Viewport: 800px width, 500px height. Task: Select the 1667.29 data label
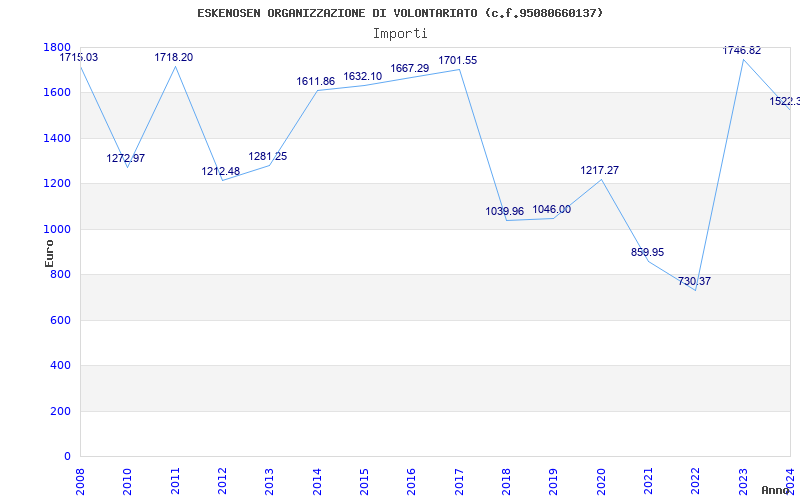coord(410,68)
